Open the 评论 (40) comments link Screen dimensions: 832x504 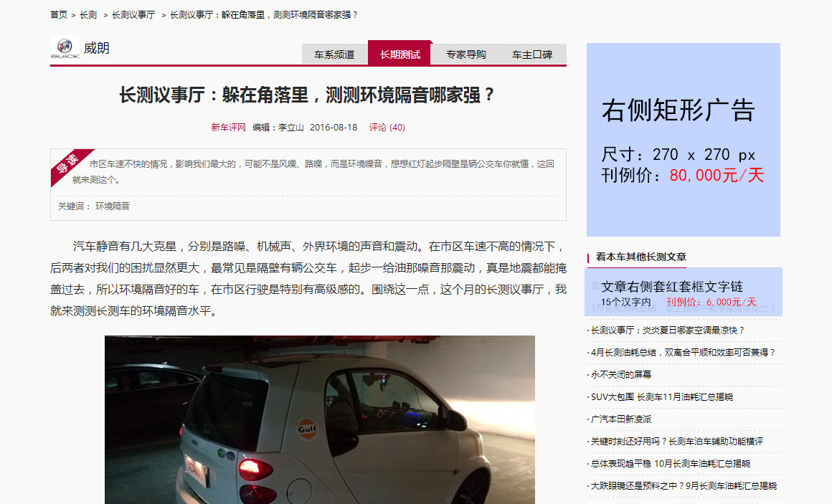(387, 128)
